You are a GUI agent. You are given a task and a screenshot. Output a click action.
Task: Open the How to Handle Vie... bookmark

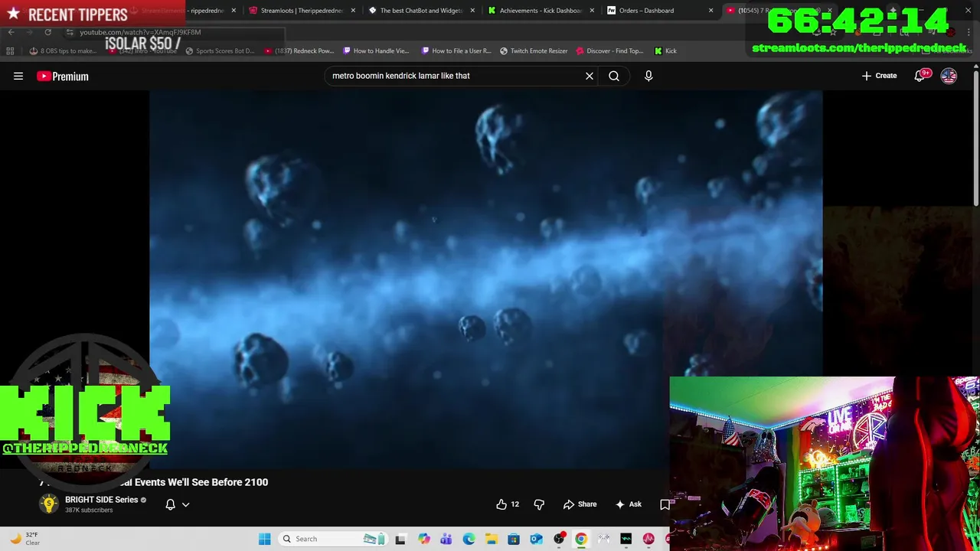377,51
